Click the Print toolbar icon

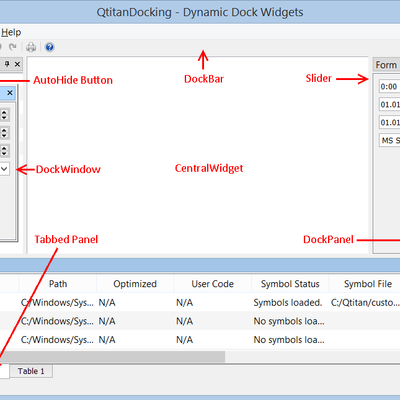tap(31, 47)
